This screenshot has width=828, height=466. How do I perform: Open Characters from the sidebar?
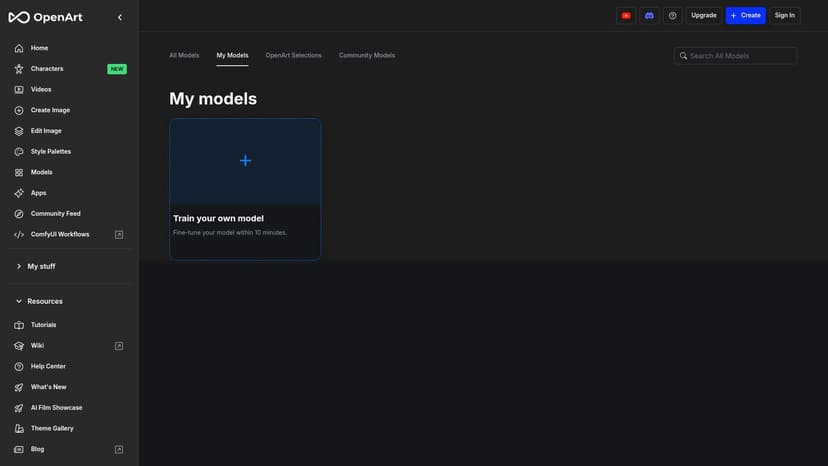click(x=47, y=69)
